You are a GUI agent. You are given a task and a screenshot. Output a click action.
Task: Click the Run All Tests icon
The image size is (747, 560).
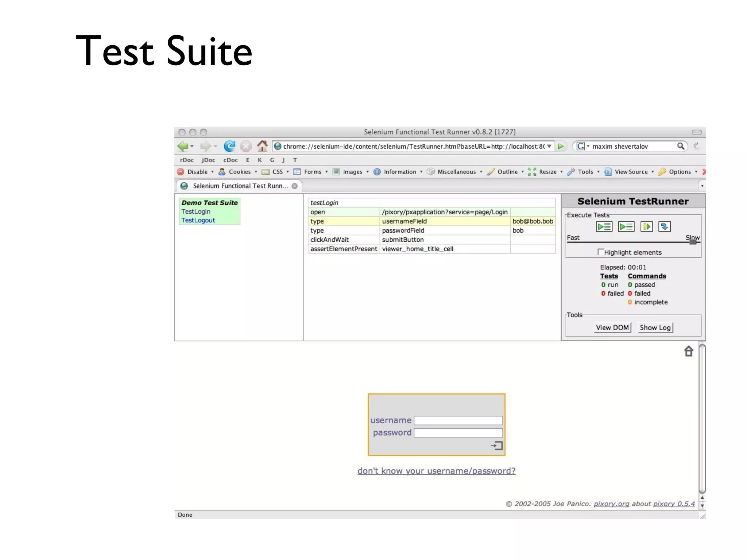(x=604, y=227)
